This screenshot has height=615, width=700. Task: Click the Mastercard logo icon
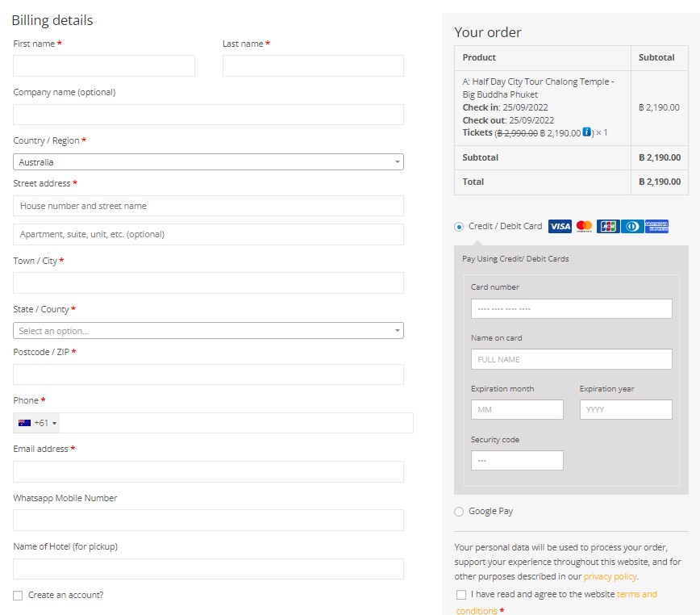tap(585, 227)
